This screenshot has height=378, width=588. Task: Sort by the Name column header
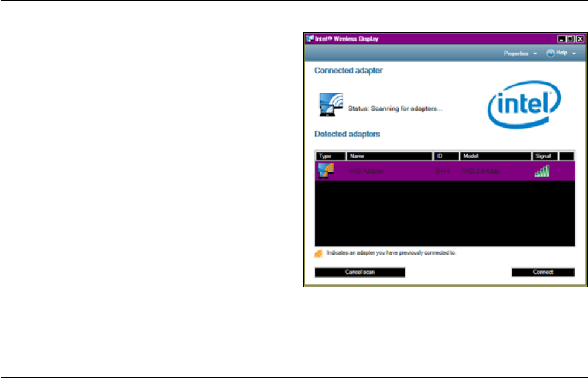click(x=389, y=156)
